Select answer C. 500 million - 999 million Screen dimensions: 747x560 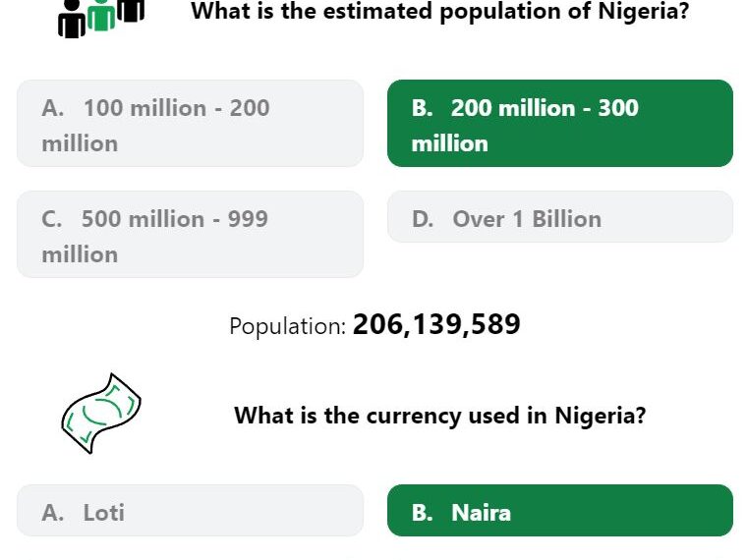pos(190,234)
